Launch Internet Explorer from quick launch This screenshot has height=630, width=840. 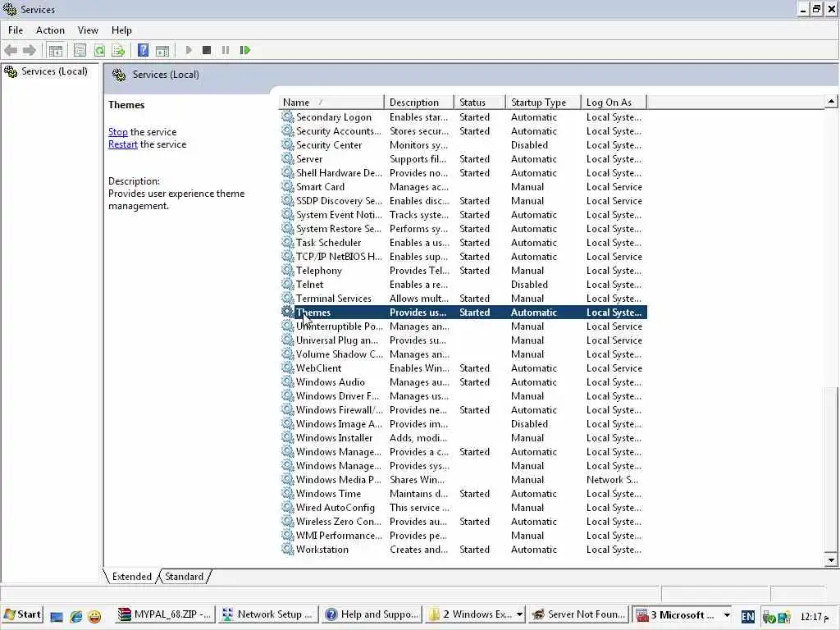click(x=75, y=615)
